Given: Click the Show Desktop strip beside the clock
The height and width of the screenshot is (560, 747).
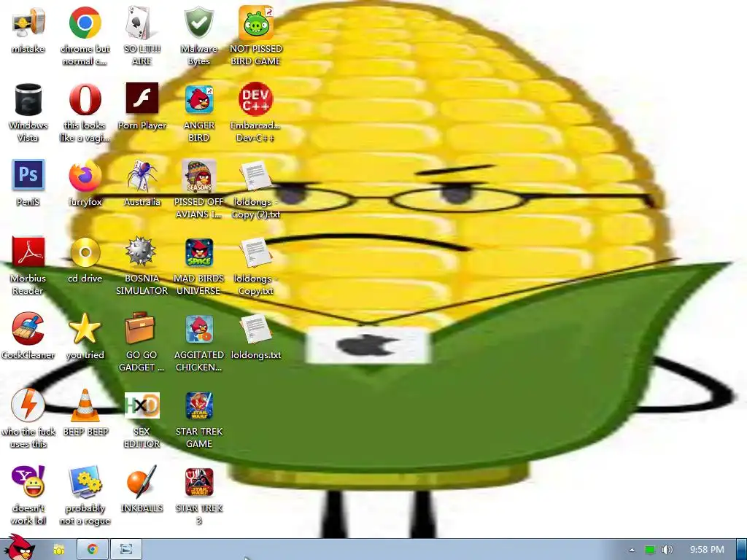Looking at the screenshot, I should pos(741,550).
